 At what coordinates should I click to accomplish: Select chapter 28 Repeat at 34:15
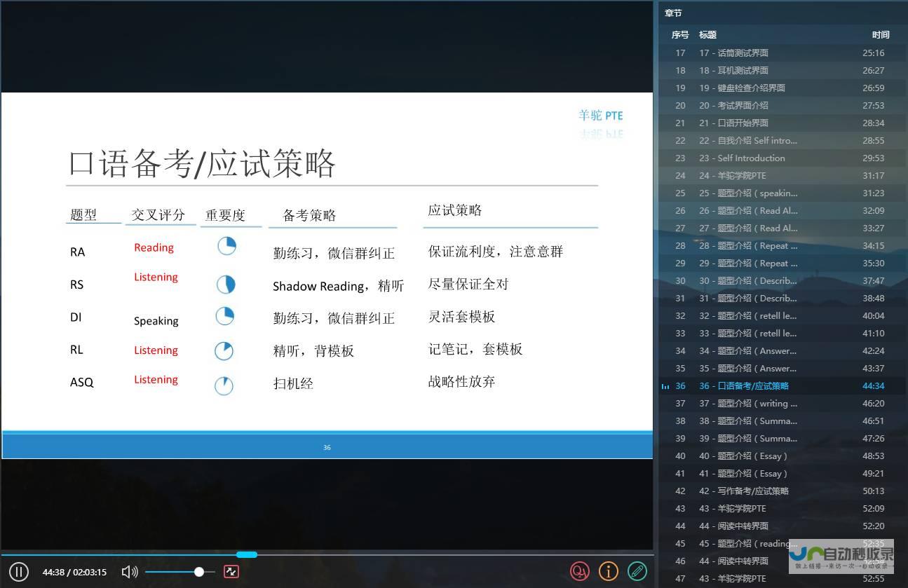pos(782,245)
